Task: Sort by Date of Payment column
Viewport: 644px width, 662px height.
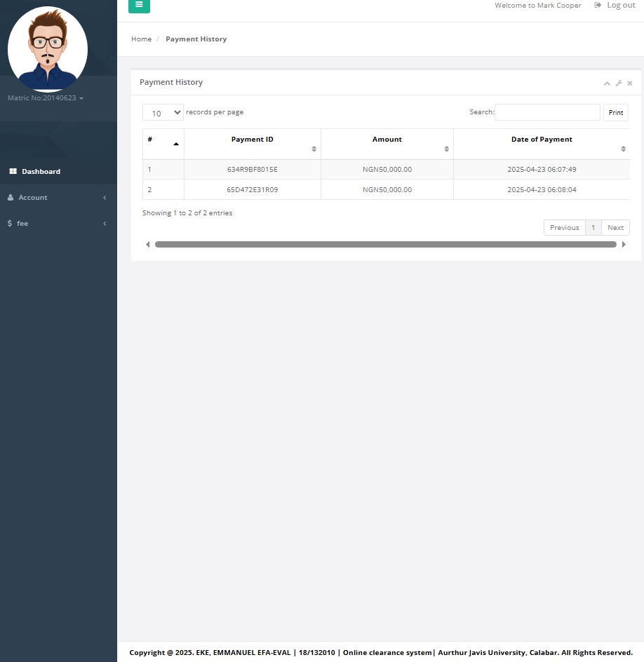Action: click(542, 144)
